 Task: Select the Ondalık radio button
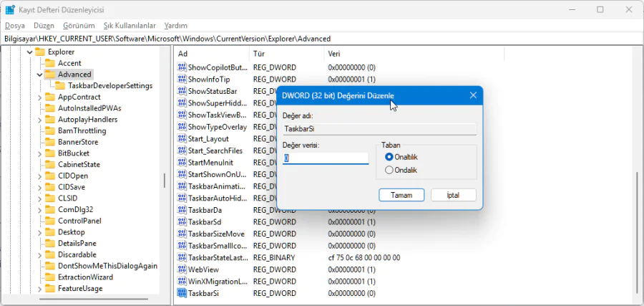pos(389,170)
